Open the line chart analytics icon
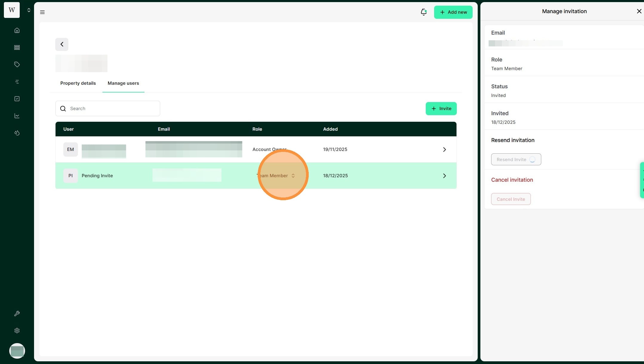The image size is (644, 364). point(17,116)
